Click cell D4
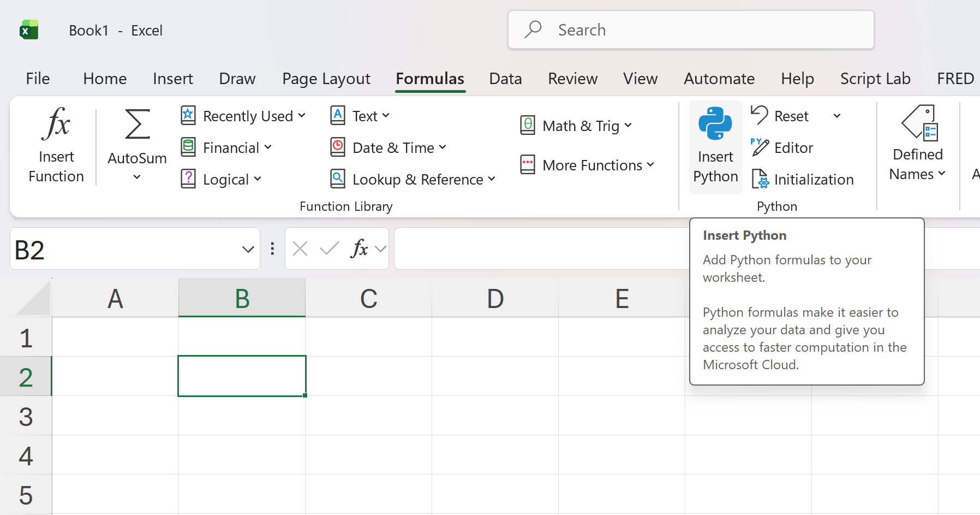 click(495, 455)
